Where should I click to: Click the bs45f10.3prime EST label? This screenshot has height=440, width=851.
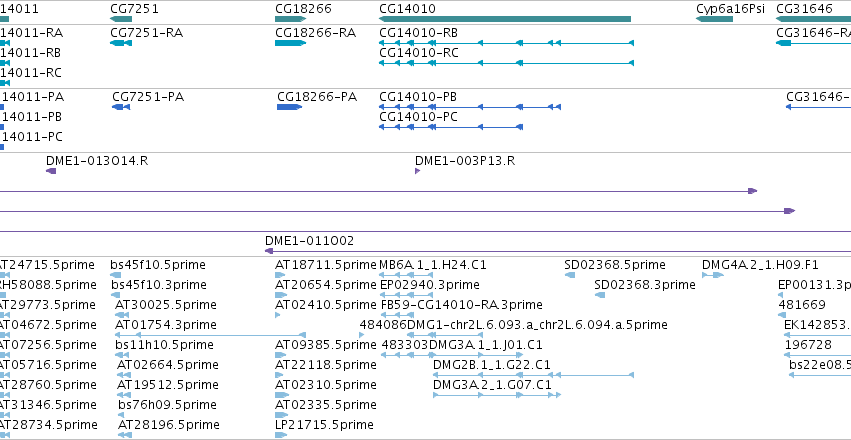[x=159, y=285]
